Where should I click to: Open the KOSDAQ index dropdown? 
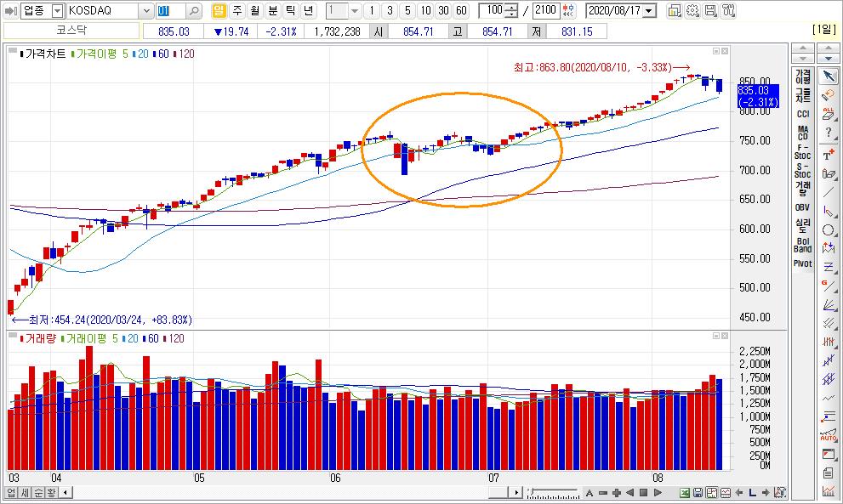tap(147, 10)
